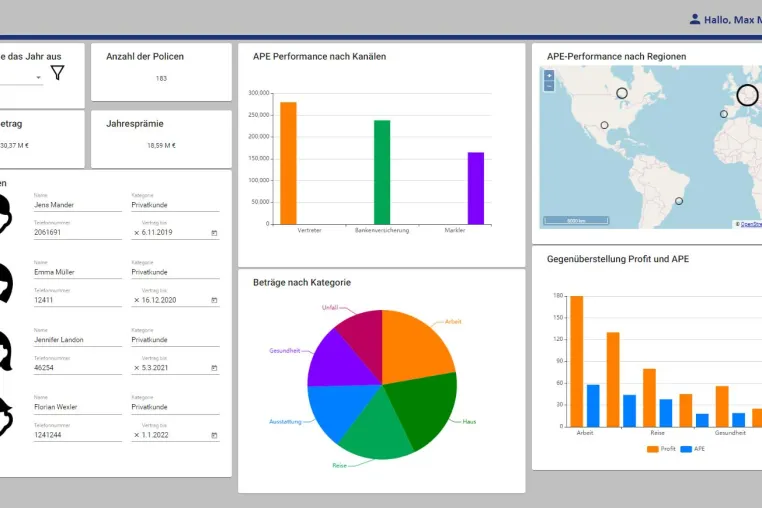Edit phone number field showing 2061691
This screenshot has width=762, height=508.
[78, 233]
